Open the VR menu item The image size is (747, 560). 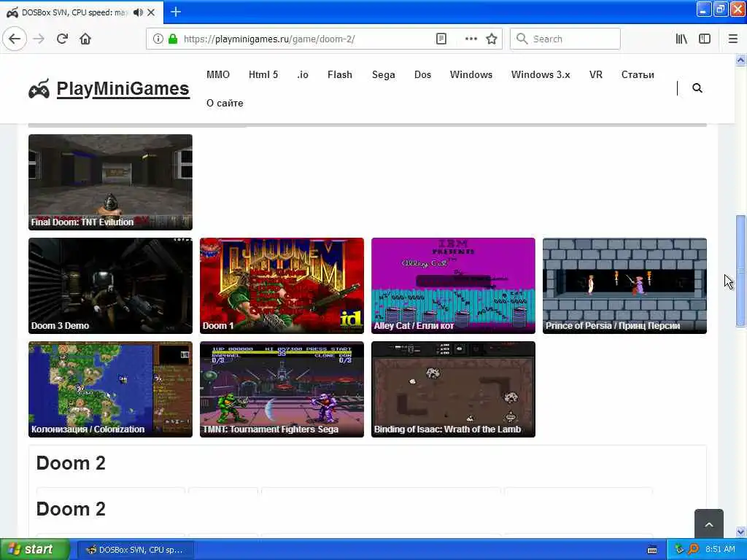coord(595,75)
